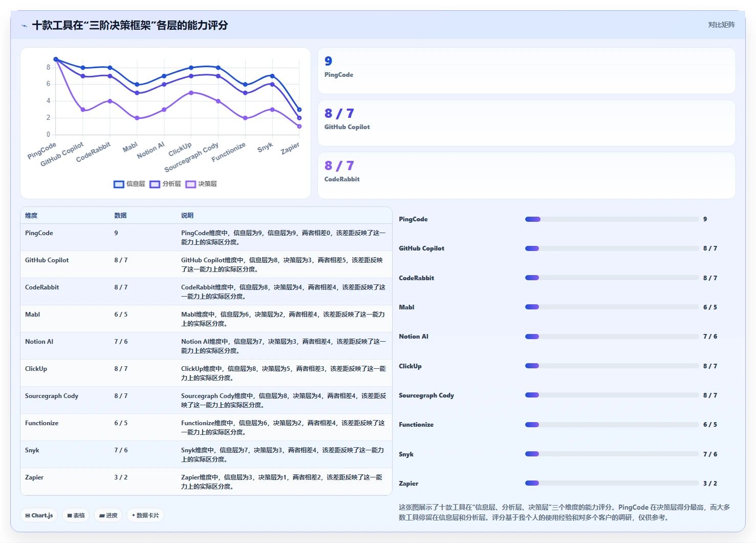Click the 9 value in the PingCode table row
The image size is (756, 543).
(116, 233)
